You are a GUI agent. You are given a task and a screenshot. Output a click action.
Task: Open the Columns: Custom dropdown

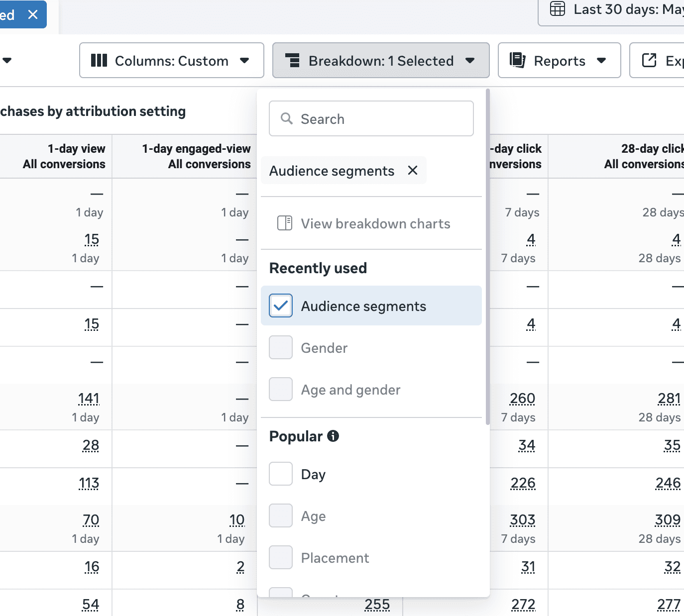(x=172, y=60)
